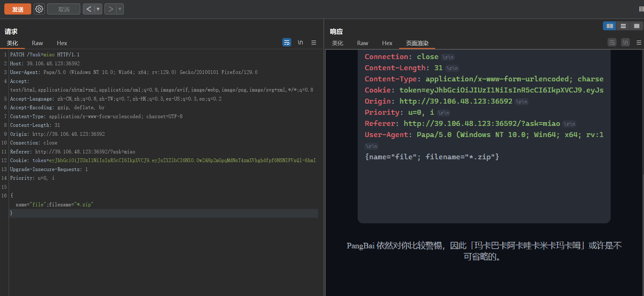The height and width of the screenshot is (296, 644).
Task: Click Accept-Encoding header line
Action: point(57,108)
